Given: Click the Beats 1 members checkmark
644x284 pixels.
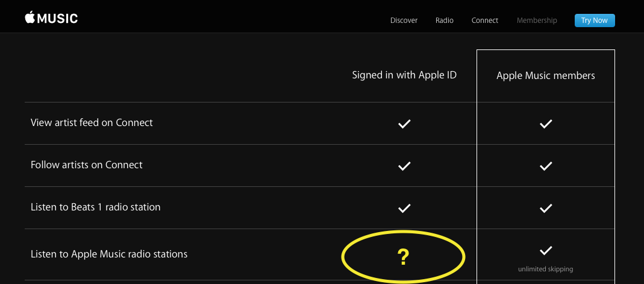Looking at the screenshot, I should (545, 208).
